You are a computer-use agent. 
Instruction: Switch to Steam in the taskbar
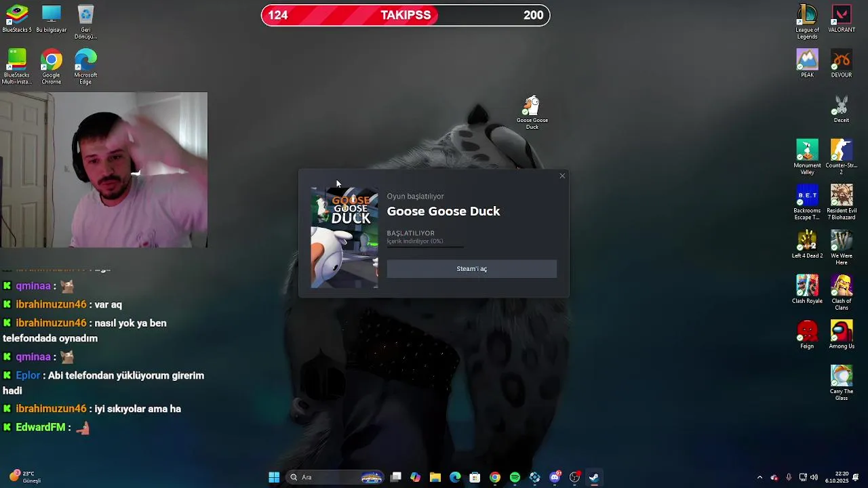(x=594, y=477)
